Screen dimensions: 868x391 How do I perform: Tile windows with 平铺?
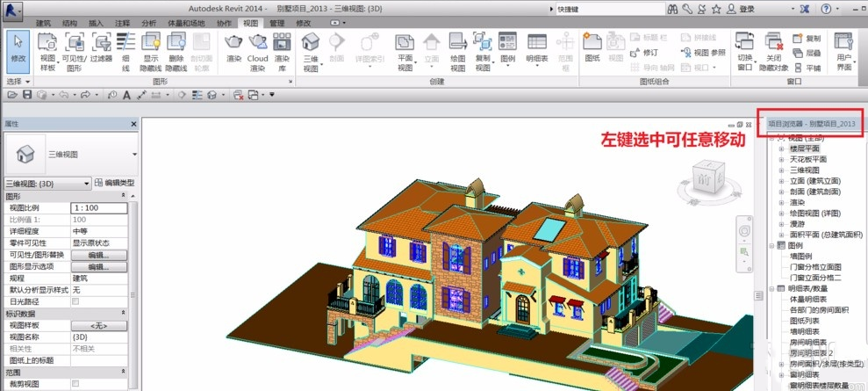[x=807, y=67]
